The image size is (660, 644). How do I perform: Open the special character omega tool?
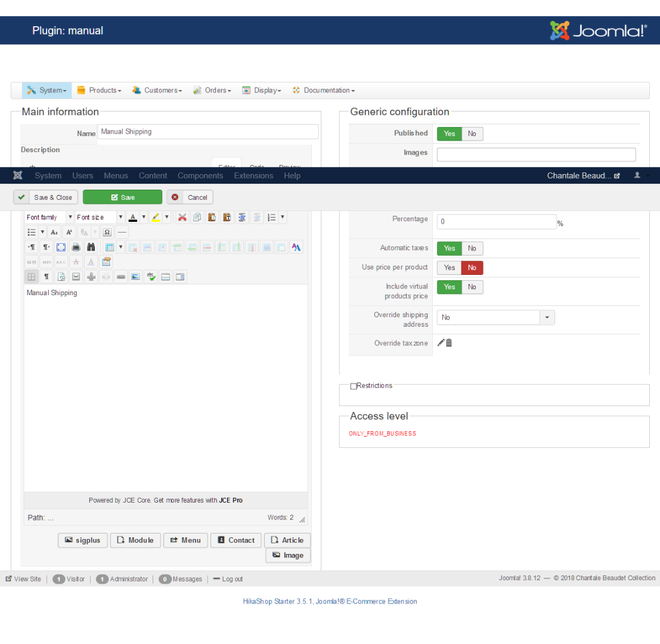tap(107, 233)
